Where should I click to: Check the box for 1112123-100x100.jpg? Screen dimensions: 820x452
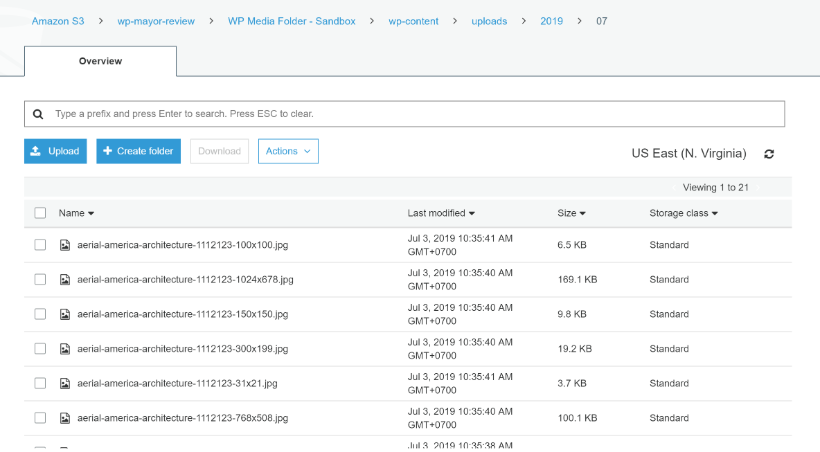pos(40,245)
